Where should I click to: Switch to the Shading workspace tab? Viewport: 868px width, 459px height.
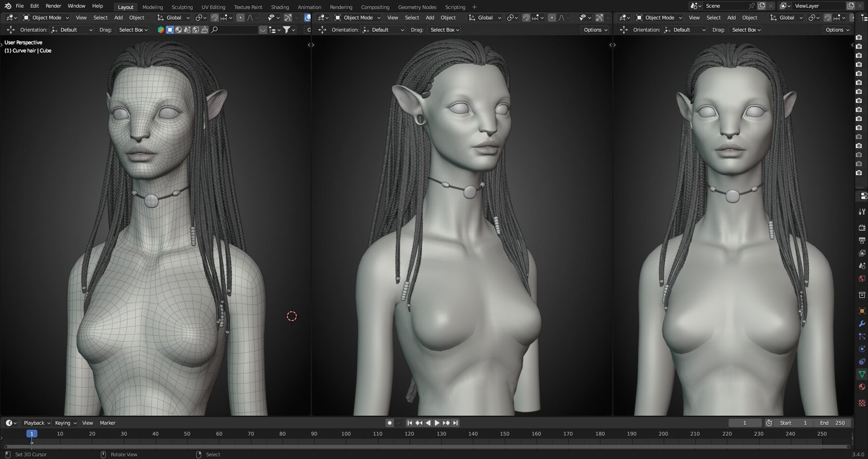pyautogui.click(x=280, y=7)
